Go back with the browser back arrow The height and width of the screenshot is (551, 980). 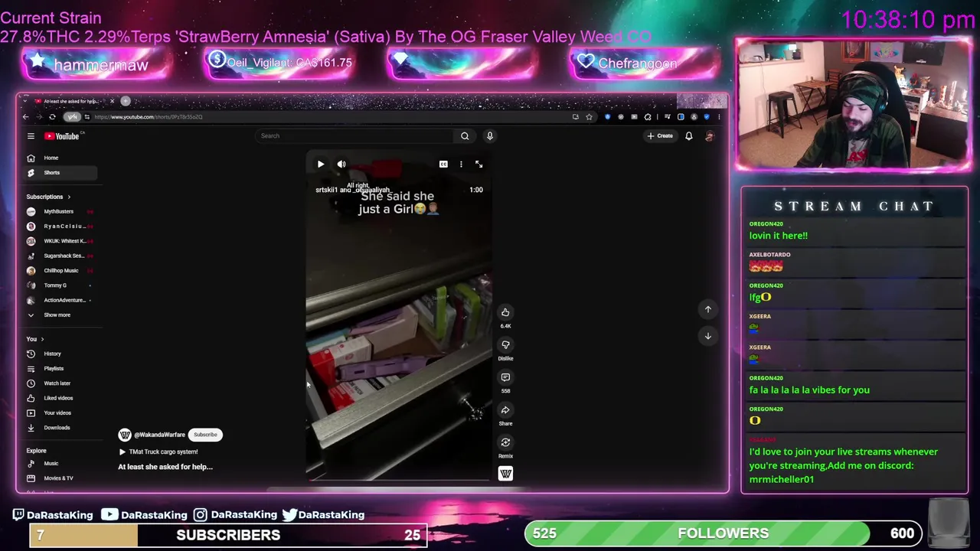pyautogui.click(x=25, y=117)
